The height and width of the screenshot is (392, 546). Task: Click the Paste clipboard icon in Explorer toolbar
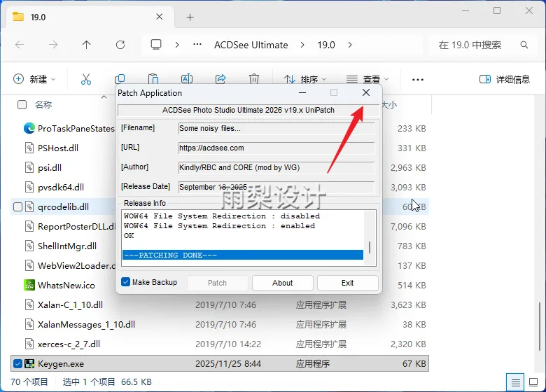(x=153, y=79)
